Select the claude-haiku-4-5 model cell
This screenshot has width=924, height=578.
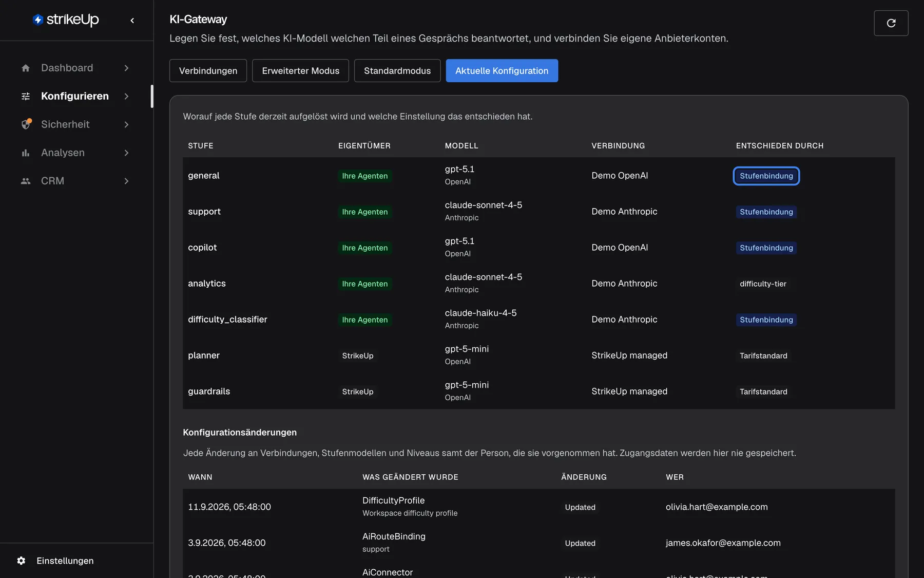tap(480, 319)
